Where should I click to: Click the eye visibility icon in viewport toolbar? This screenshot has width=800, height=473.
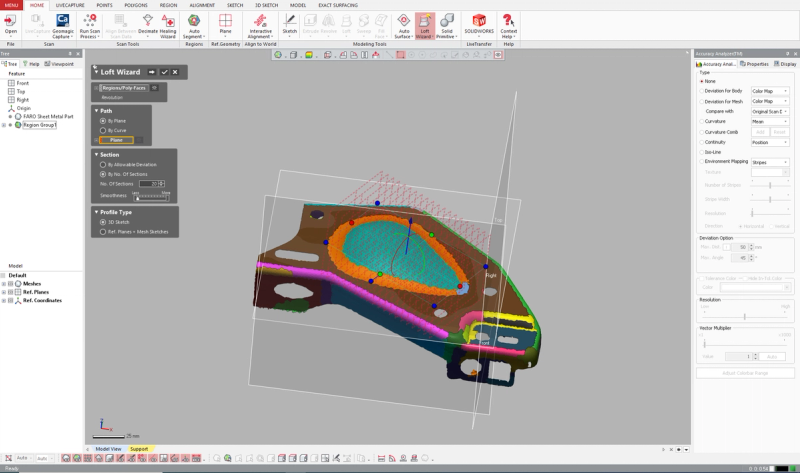(498, 55)
